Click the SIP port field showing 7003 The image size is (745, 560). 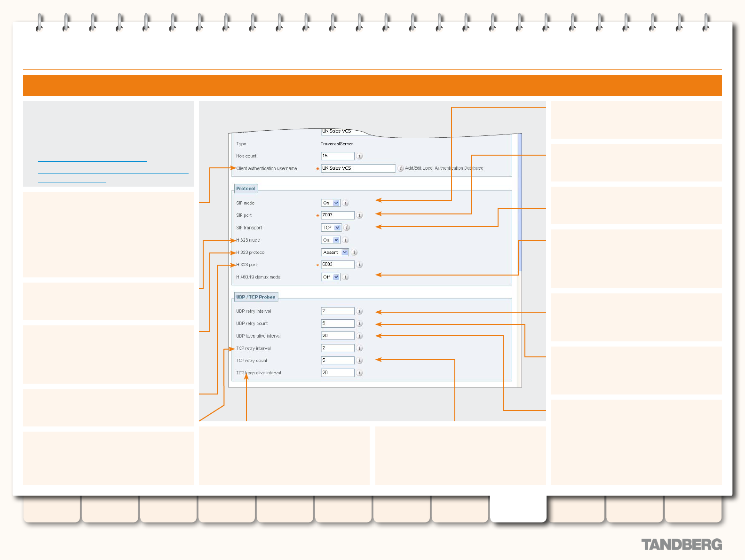pyautogui.click(x=338, y=215)
